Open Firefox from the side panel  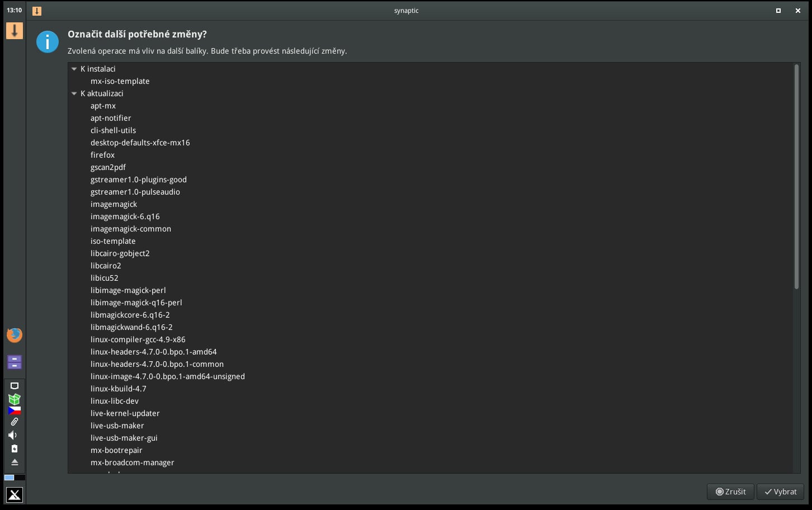coord(15,335)
